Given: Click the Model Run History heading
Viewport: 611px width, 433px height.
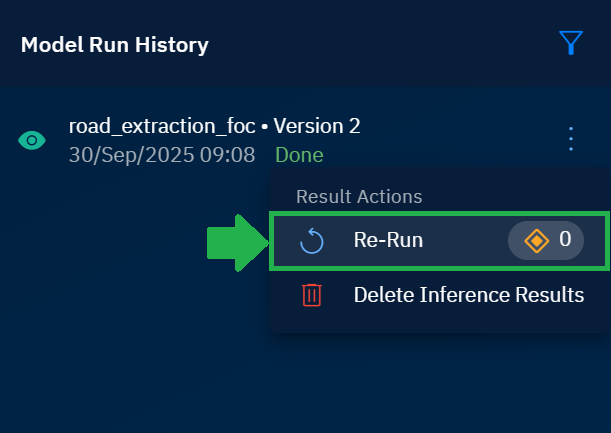Looking at the screenshot, I should click(115, 45).
